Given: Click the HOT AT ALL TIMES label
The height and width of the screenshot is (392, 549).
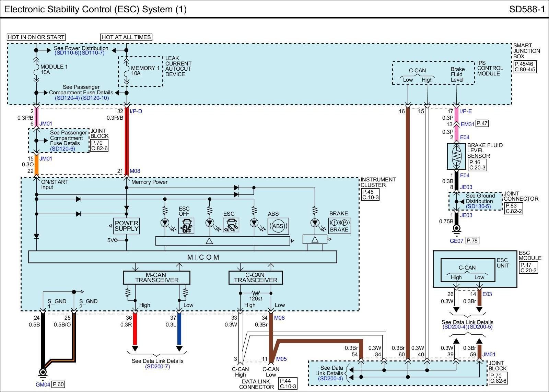Looking at the screenshot, I should point(126,37).
